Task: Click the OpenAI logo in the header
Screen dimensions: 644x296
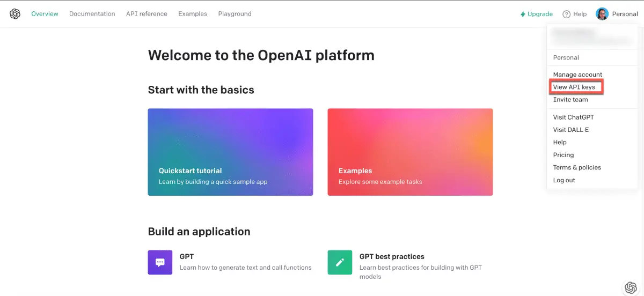Action: tap(15, 14)
